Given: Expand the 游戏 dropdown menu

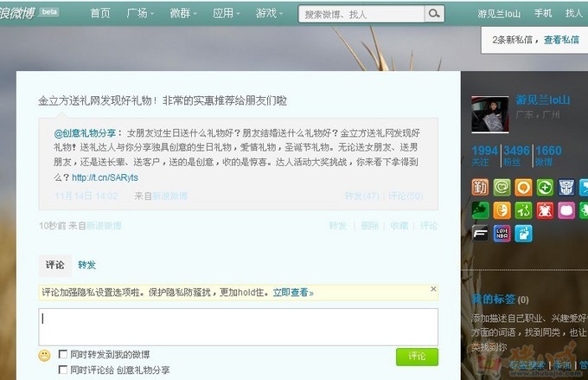Looking at the screenshot, I should [x=269, y=13].
